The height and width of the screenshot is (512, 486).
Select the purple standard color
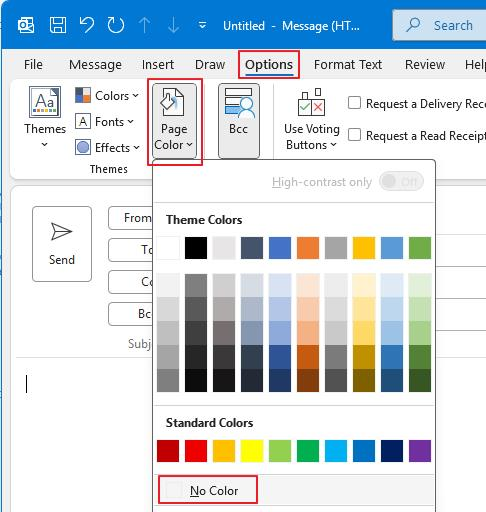click(x=420, y=451)
